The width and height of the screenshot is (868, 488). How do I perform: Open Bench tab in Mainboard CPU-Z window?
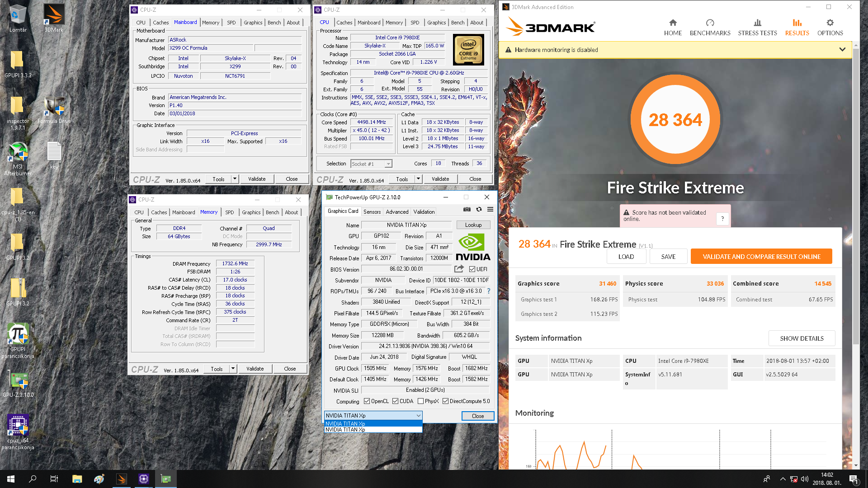click(274, 23)
